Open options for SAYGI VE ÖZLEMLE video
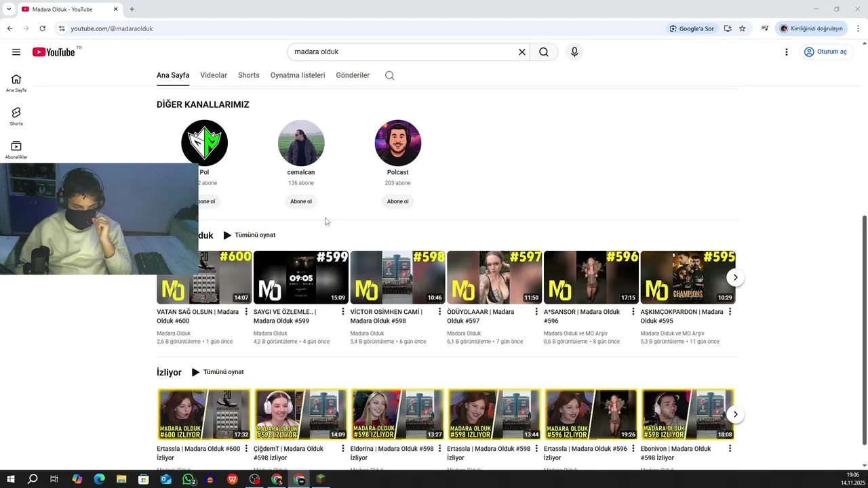The width and height of the screenshot is (868, 488). tap(342, 312)
